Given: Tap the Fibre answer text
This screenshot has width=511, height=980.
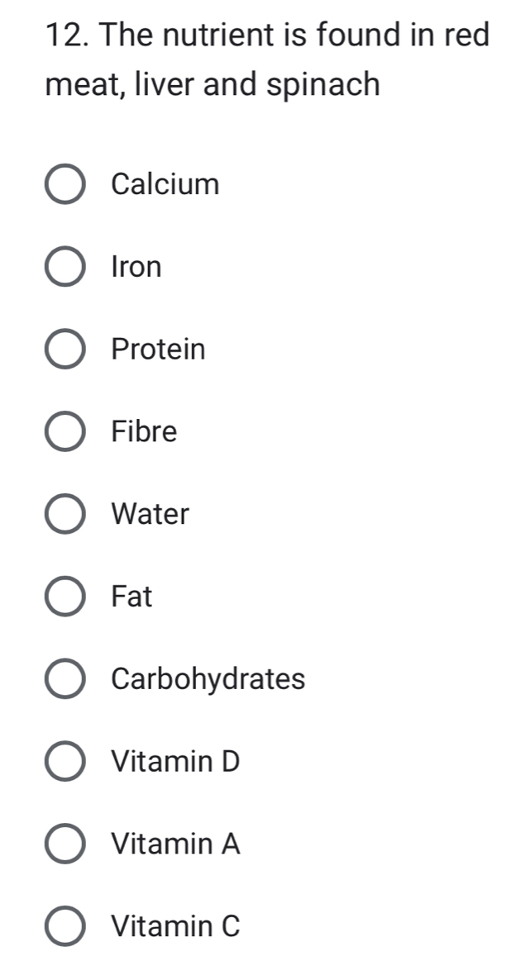Looking at the screenshot, I should point(144,431).
